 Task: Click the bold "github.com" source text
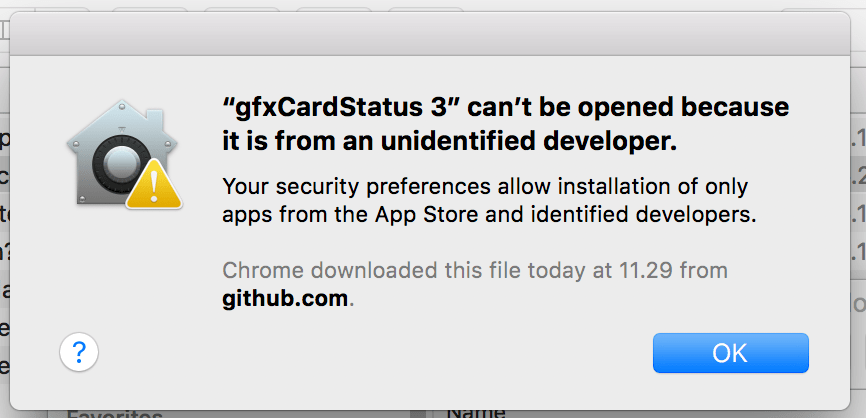[285, 298]
